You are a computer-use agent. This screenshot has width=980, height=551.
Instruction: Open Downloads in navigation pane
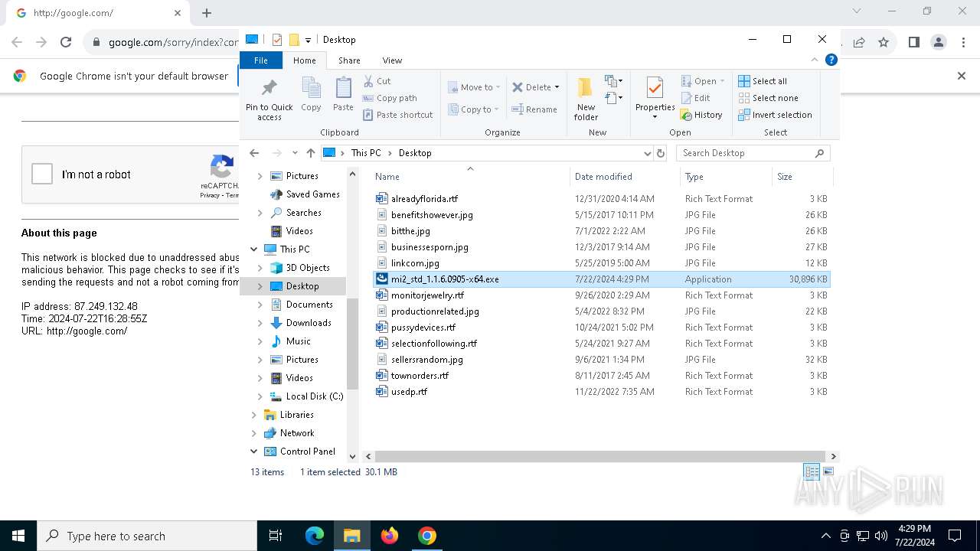pos(309,323)
